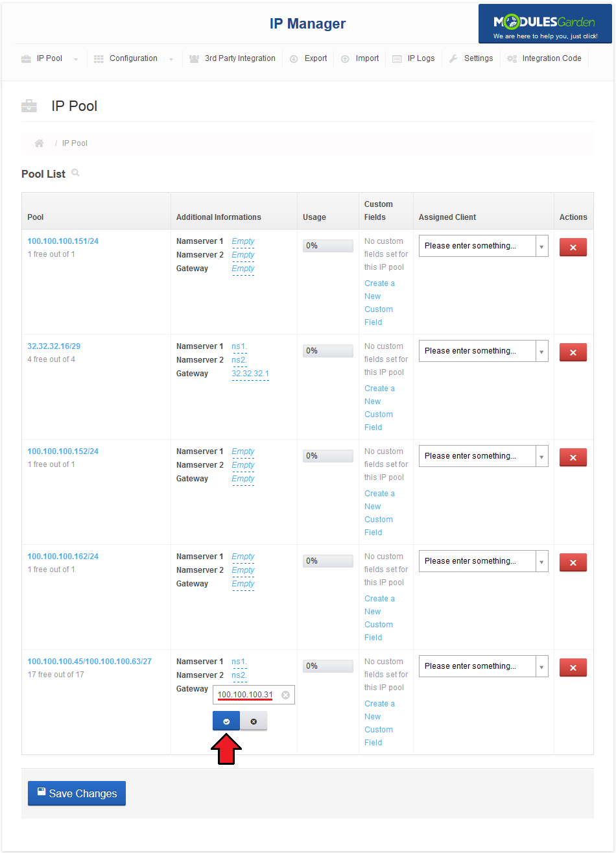The height and width of the screenshot is (853, 616).
Task: Click the home breadcrumb icon
Action: pos(39,143)
